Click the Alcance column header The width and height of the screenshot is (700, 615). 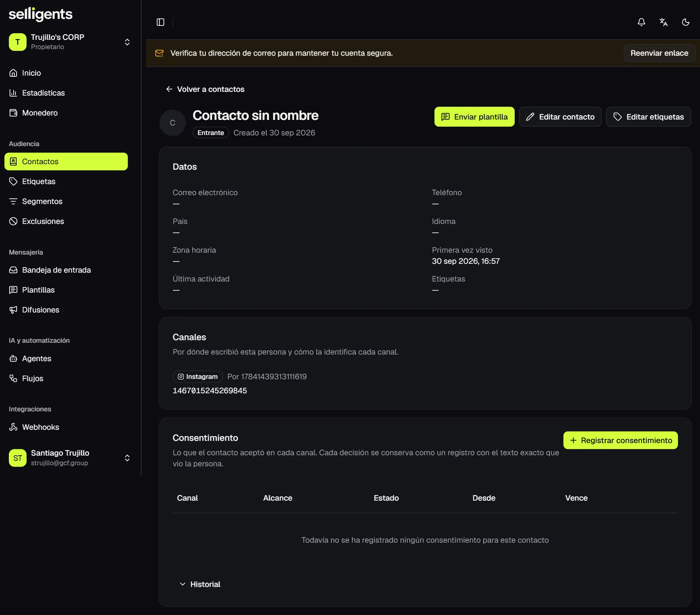[x=278, y=498]
